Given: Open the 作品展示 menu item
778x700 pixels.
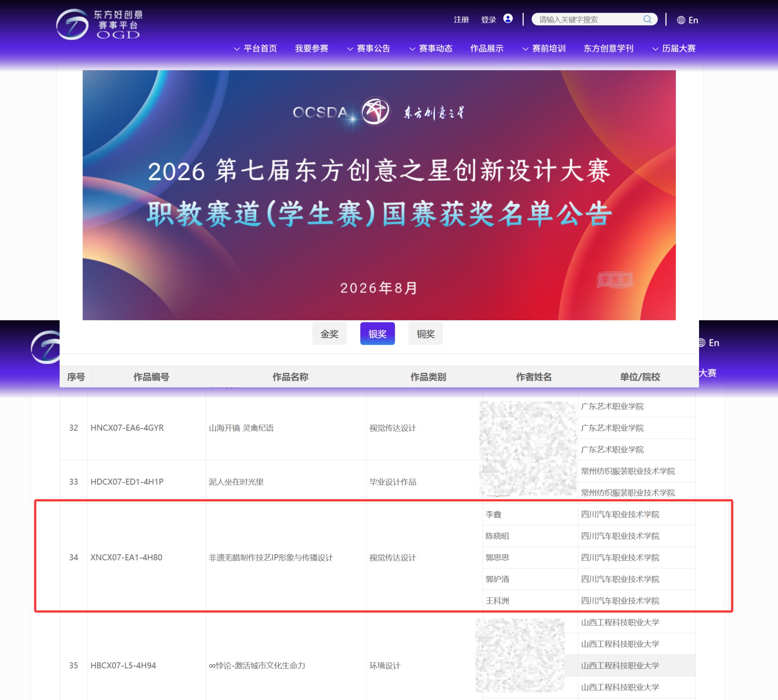Looking at the screenshot, I should click(487, 48).
